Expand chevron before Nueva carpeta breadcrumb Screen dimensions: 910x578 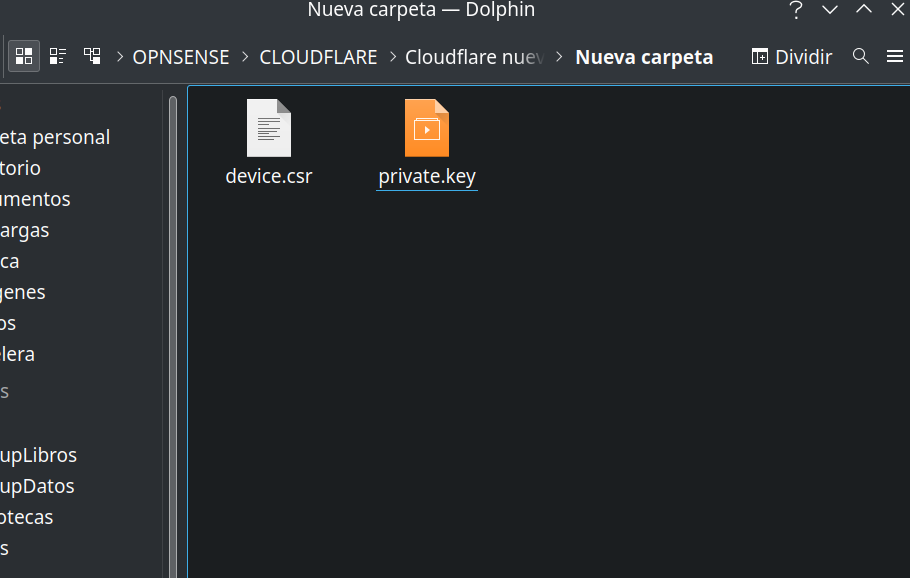click(559, 57)
